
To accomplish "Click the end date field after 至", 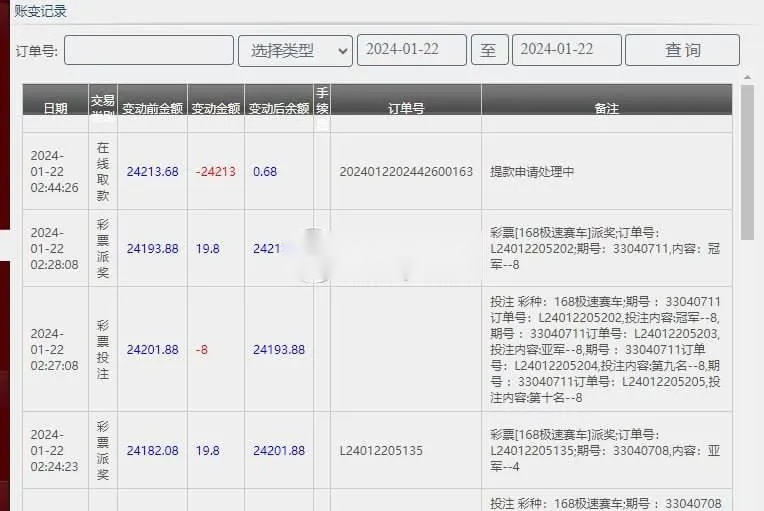I will coord(566,50).
